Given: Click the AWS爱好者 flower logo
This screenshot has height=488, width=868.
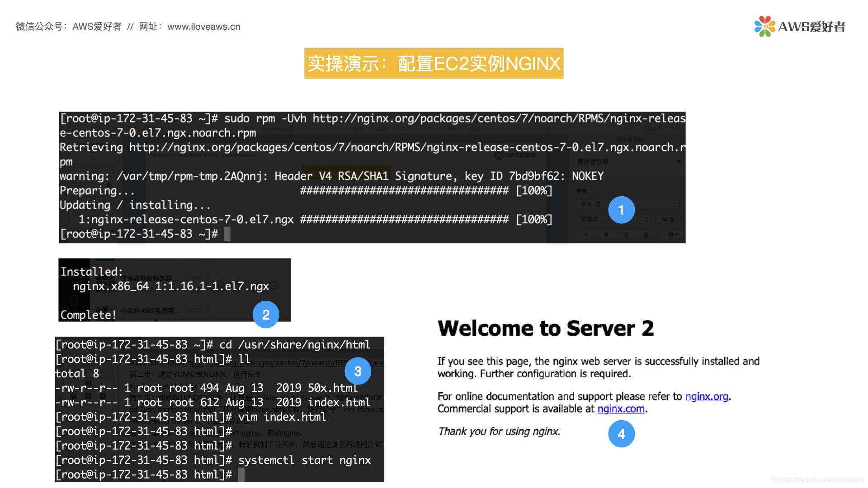Looking at the screenshot, I should tap(764, 26).
